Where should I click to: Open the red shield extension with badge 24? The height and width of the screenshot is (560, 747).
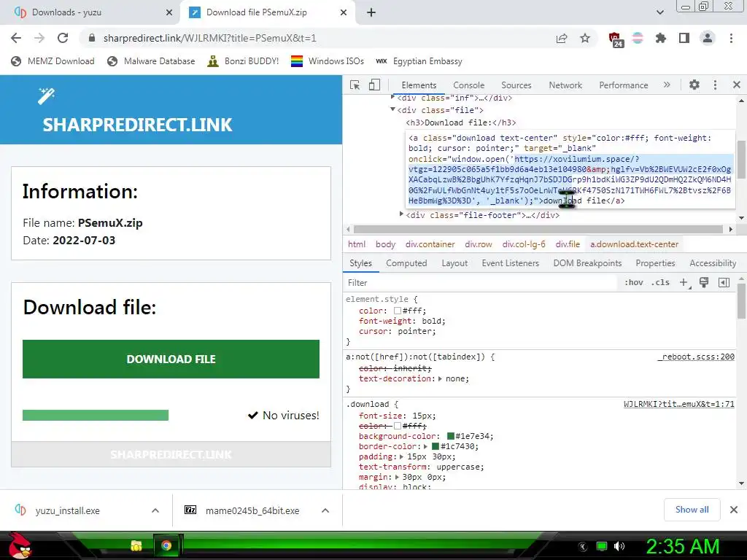pyautogui.click(x=616, y=39)
